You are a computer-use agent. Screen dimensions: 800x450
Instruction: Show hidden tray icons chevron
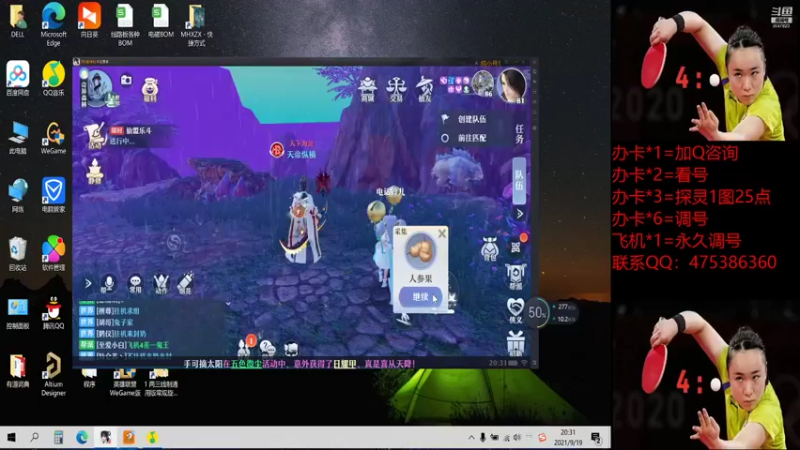point(471,437)
